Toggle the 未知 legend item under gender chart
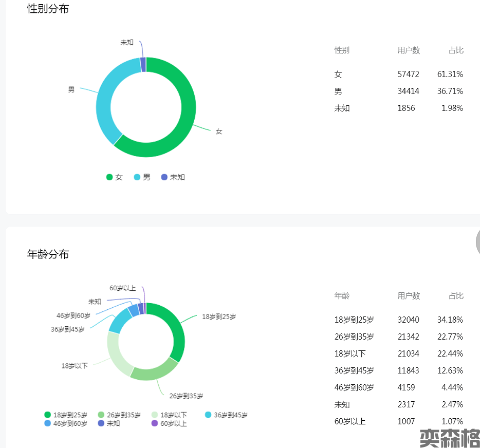 pyautogui.click(x=172, y=177)
